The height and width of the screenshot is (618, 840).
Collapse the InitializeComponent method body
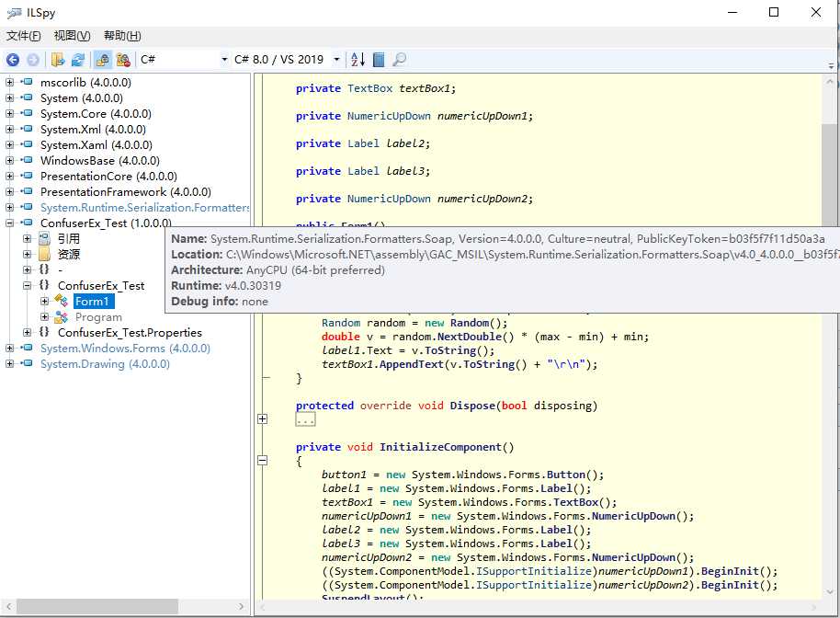pyautogui.click(x=263, y=460)
